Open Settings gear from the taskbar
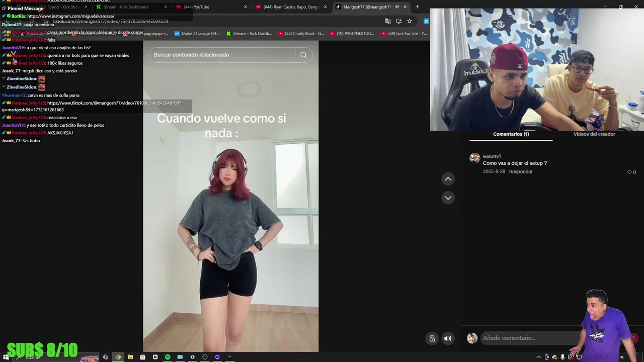This screenshot has height=362, width=644. click(x=192, y=357)
